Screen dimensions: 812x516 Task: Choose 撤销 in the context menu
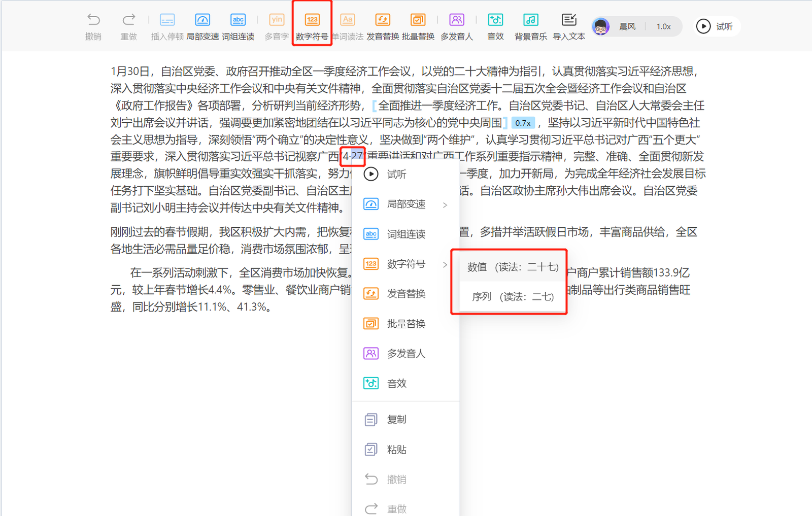click(x=405, y=479)
